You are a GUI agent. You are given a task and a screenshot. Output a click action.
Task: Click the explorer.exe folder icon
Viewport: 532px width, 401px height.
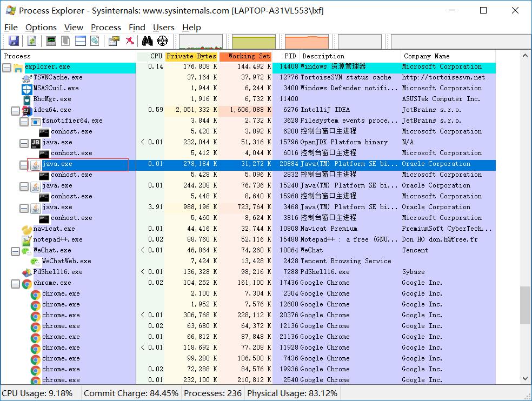tap(18, 68)
